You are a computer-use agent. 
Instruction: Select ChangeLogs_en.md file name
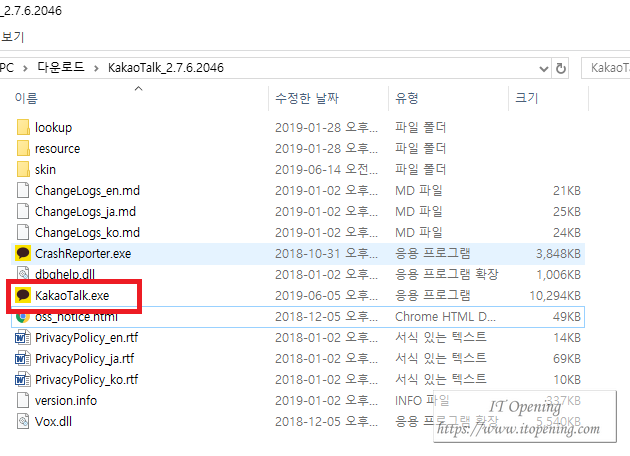[x=87, y=190]
